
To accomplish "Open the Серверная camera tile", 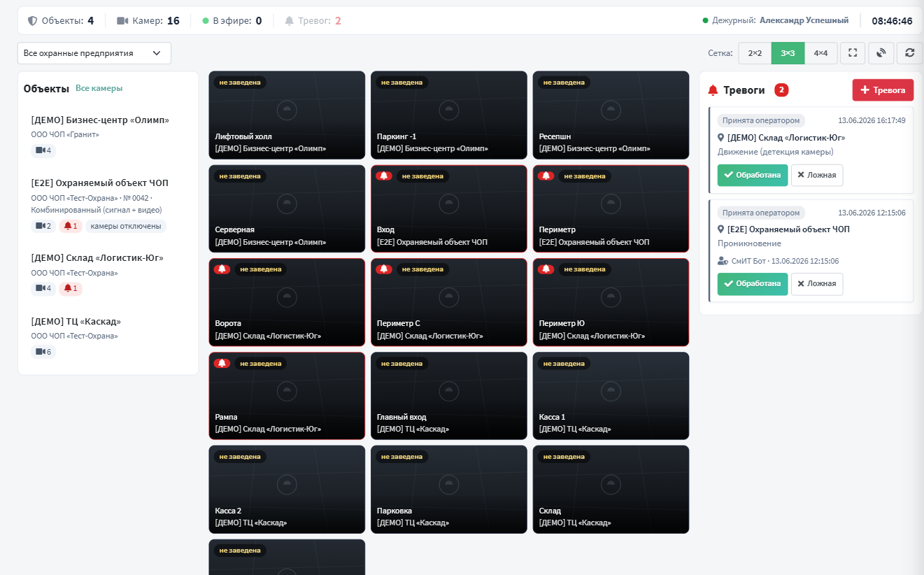I will pyautogui.click(x=287, y=208).
